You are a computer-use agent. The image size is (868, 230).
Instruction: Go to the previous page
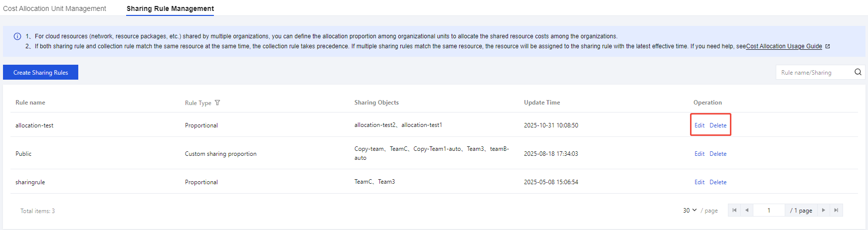tap(746, 210)
